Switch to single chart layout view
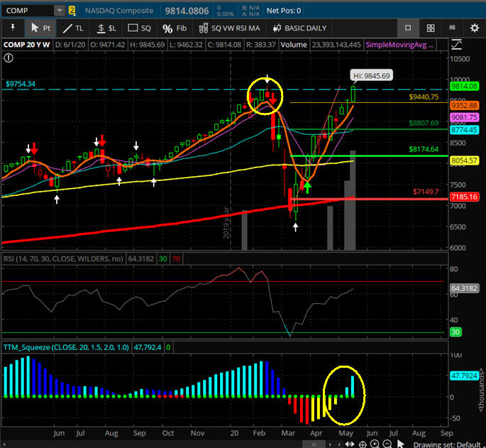The width and height of the screenshot is (486, 448). [408, 28]
